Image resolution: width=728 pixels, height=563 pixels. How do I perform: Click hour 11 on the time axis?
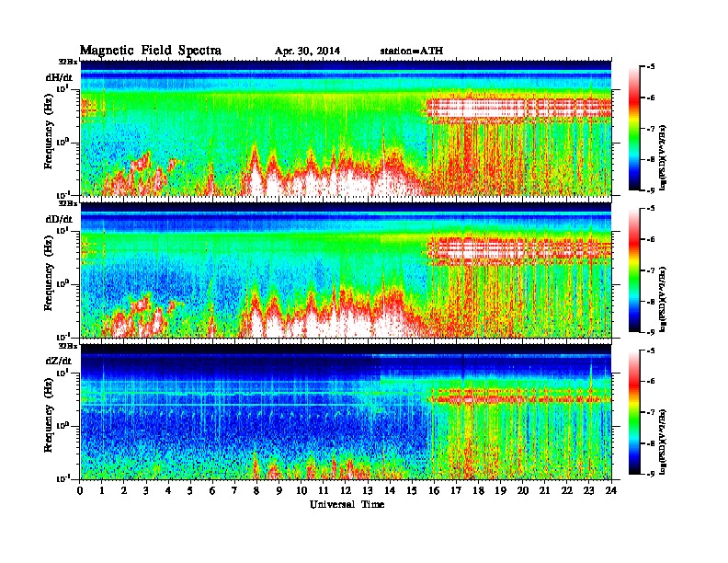[x=324, y=490]
